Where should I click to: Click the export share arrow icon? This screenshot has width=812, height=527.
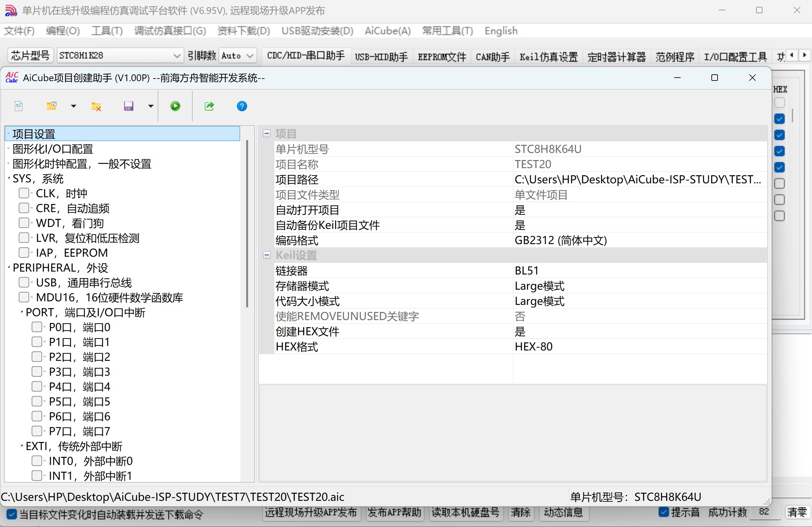click(209, 106)
